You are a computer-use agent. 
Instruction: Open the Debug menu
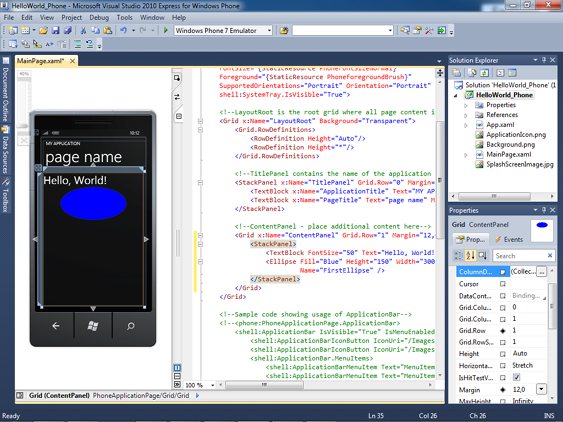point(99,17)
